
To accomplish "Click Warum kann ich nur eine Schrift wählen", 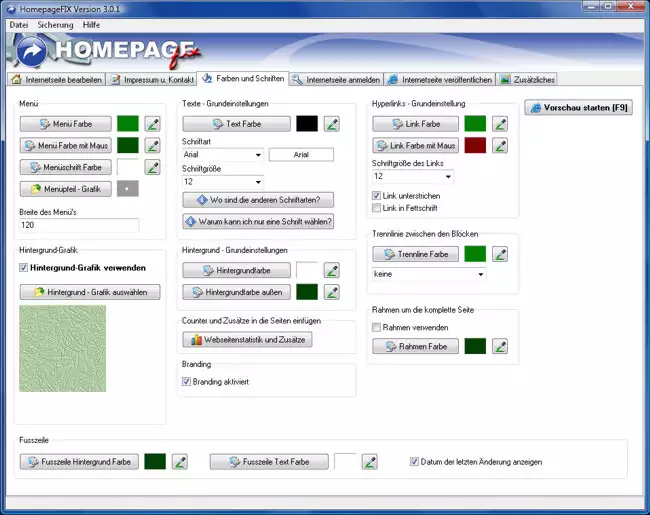I will 258,221.
